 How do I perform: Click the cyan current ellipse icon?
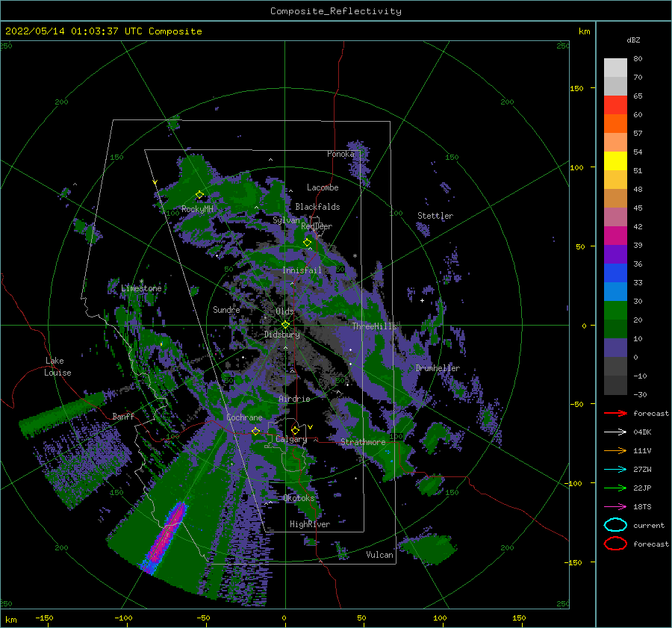coord(615,525)
